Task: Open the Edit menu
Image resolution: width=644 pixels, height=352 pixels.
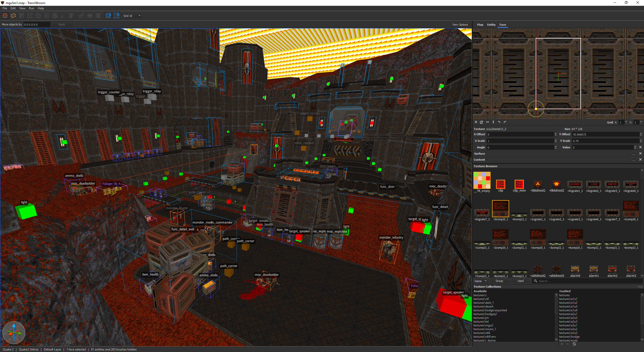Action: (13, 8)
